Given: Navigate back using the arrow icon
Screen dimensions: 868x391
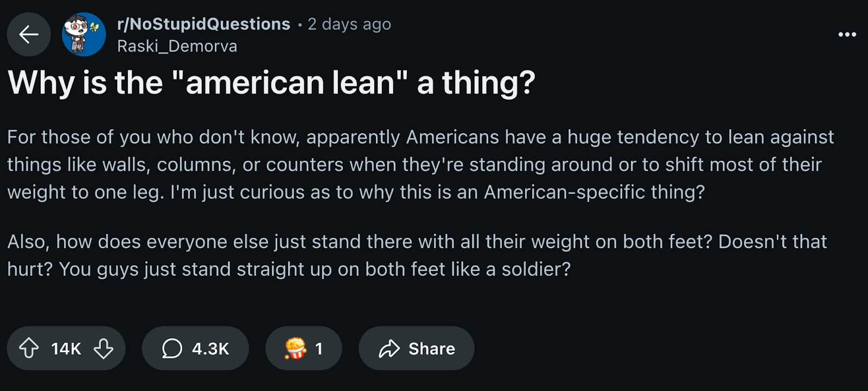Looking at the screenshot, I should pos(28,34).
